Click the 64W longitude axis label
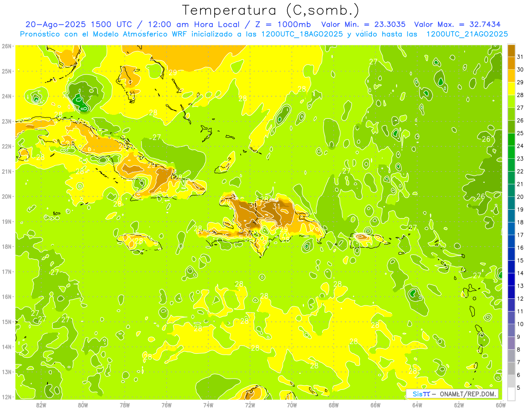Image resolution: width=532 pixels, height=411 pixels. click(x=417, y=405)
